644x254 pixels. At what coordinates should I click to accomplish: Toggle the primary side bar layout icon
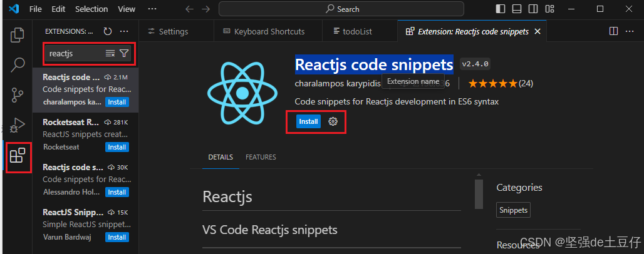coord(501,9)
